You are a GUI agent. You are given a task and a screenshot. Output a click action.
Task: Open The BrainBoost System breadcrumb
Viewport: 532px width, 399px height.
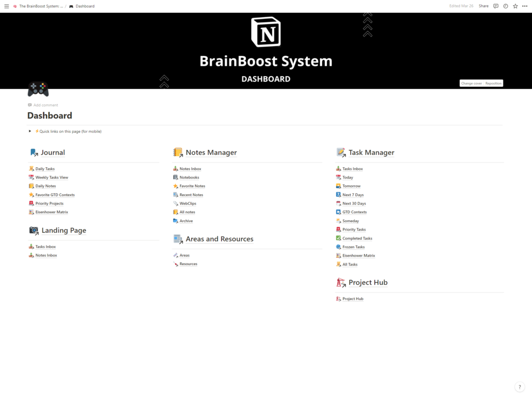pyautogui.click(x=41, y=6)
